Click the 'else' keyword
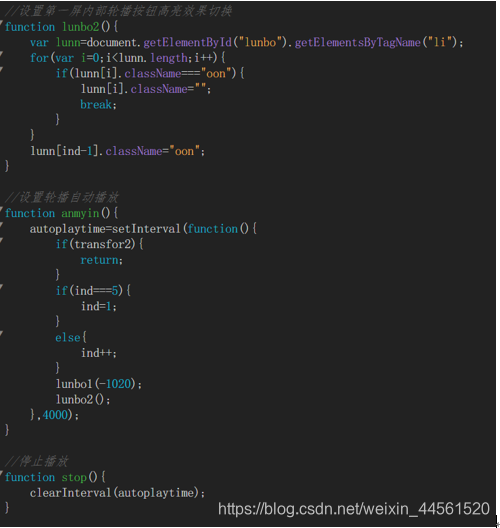 click(68, 337)
